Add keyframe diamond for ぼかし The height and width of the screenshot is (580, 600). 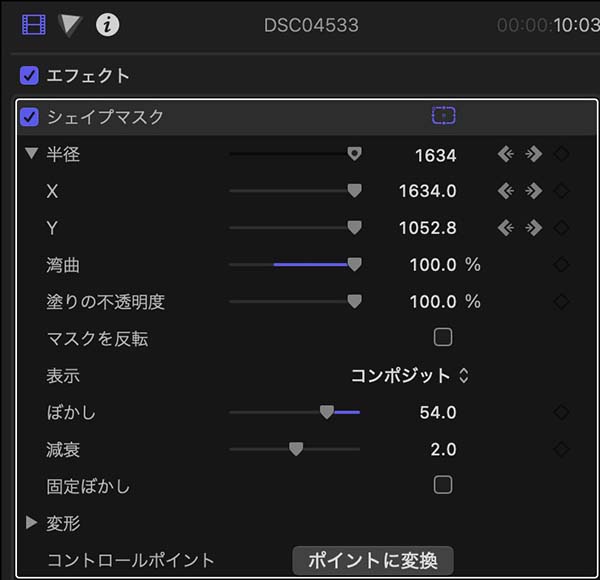point(561,412)
